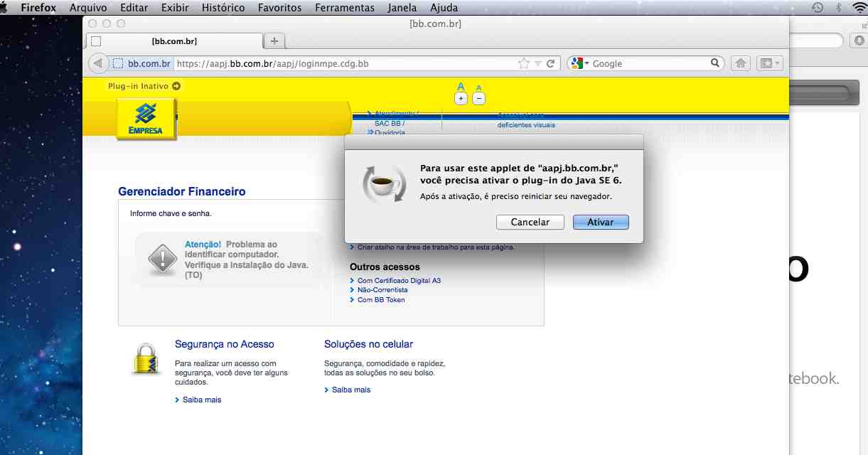Click the Outros acessos heading
Screen dimensions: 868x455
(385, 267)
